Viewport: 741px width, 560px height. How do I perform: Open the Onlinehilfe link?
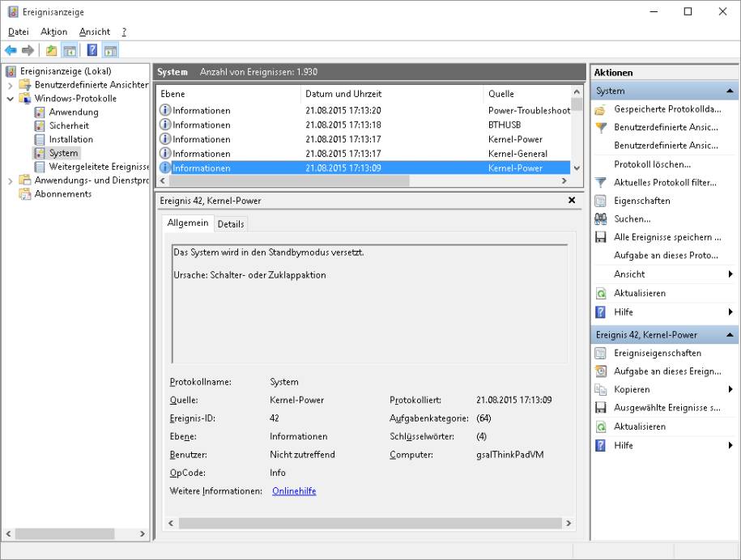[x=294, y=491]
